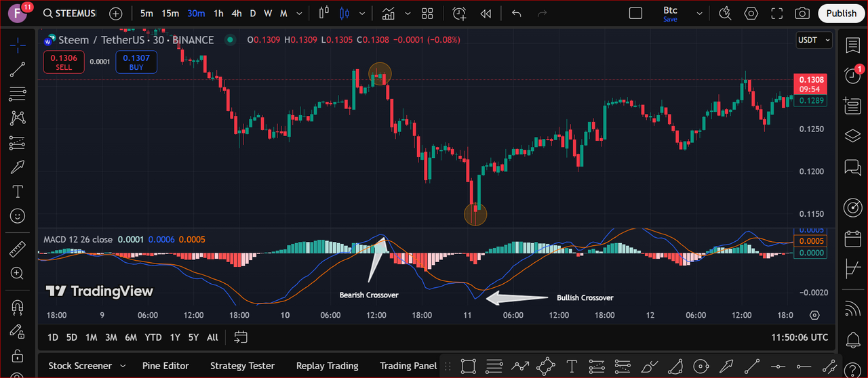868x378 pixels.
Task: Switch to the 15m timeframe
Action: [x=170, y=13]
